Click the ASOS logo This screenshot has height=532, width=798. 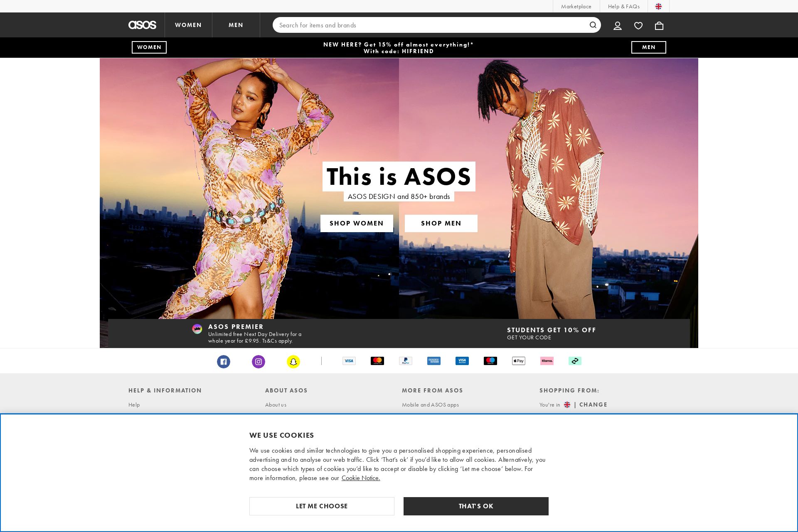(x=142, y=25)
